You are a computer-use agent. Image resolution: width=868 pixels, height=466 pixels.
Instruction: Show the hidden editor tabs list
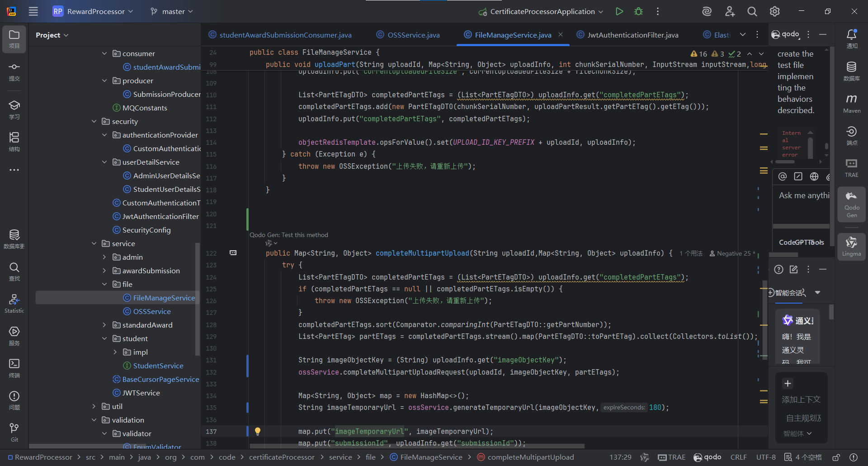[x=743, y=34]
